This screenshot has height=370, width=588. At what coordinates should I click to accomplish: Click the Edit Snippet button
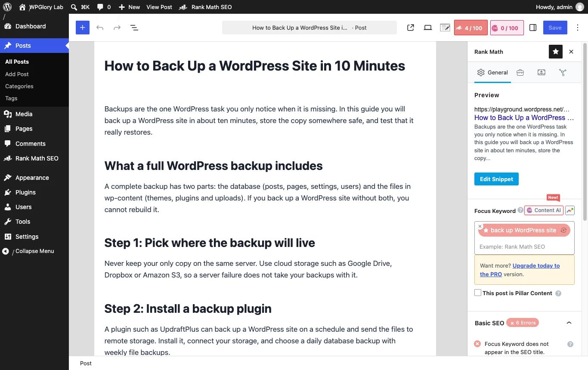pos(496,179)
